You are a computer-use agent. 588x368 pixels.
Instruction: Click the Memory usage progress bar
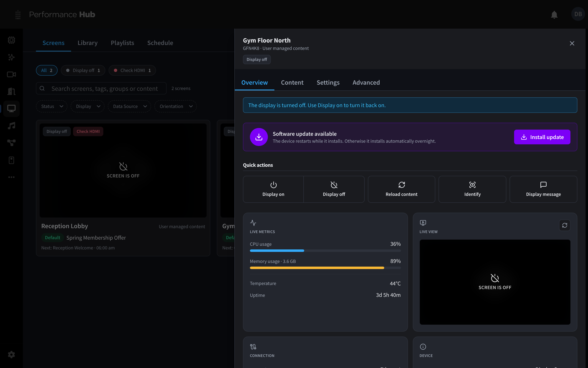(x=325, y=268)
